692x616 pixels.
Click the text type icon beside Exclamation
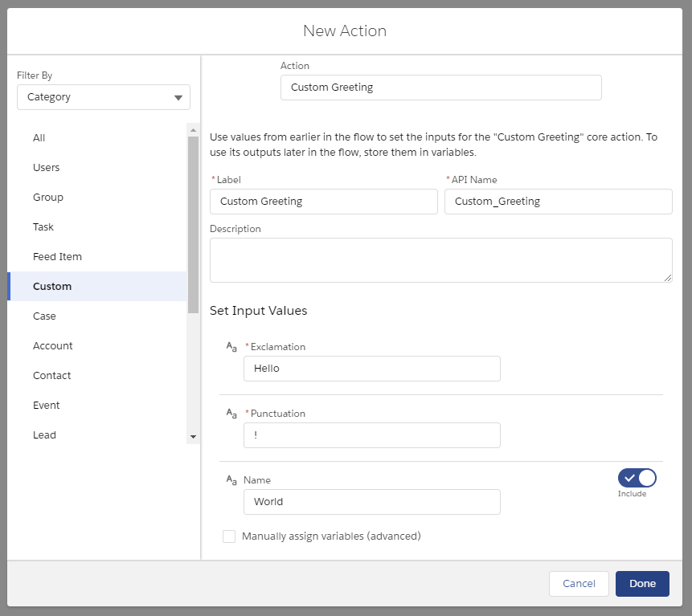(x=231, y=347)
